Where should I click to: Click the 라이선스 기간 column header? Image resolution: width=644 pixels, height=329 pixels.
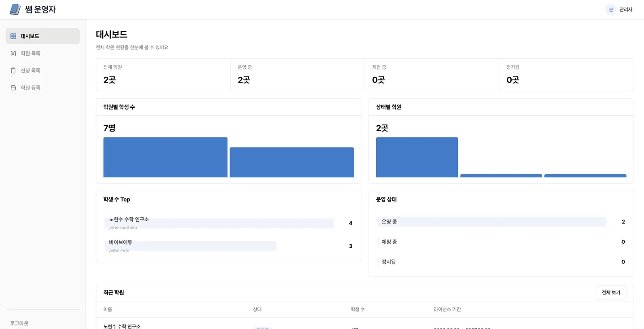(x=447, y=309)
